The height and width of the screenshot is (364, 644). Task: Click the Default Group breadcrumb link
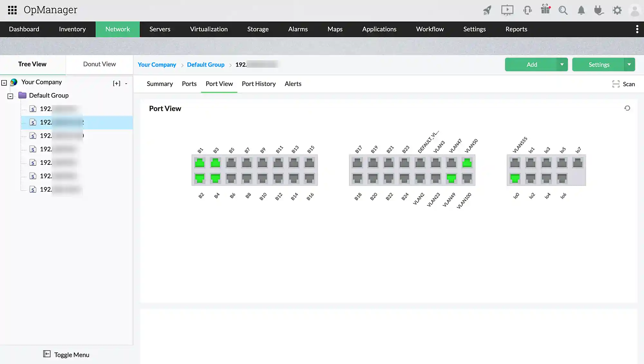point(205,65)
